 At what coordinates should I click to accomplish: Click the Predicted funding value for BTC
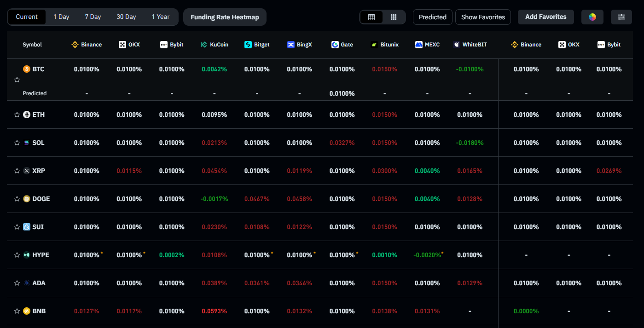(x=342, y=93)
